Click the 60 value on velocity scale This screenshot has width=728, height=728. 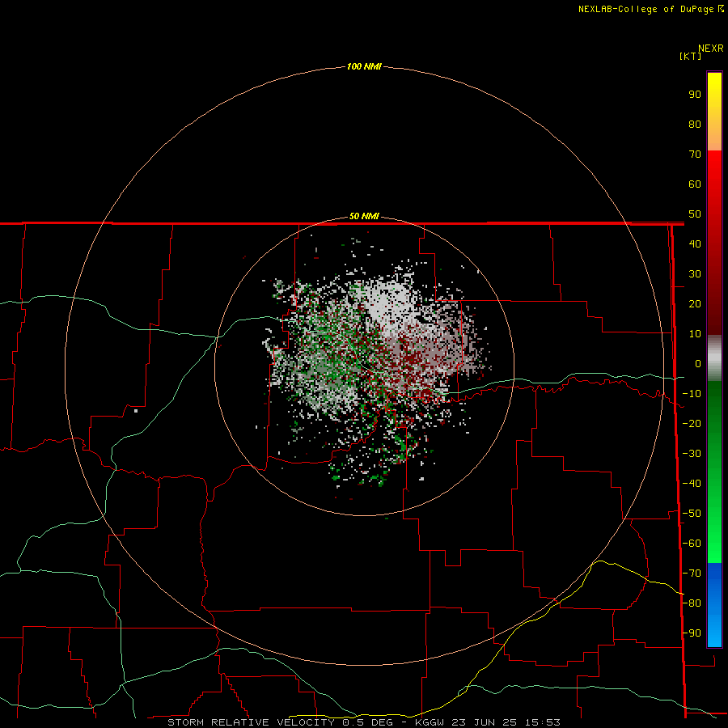695,184
